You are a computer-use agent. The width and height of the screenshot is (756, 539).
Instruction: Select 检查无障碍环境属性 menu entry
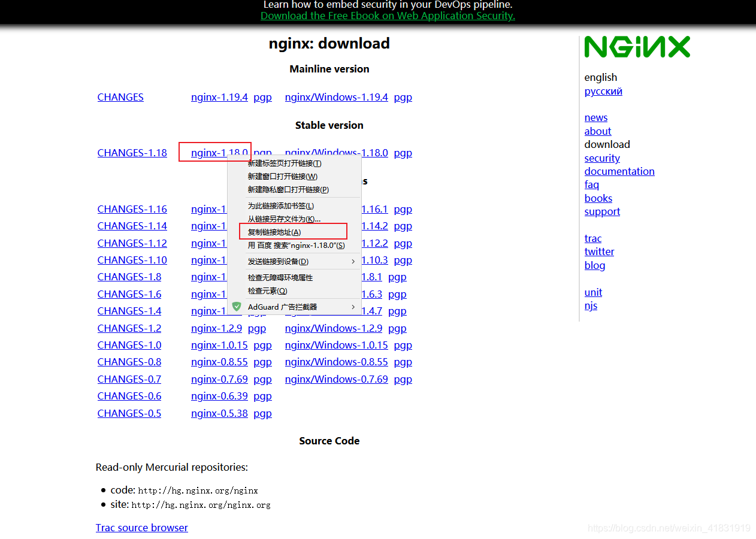coord(280,278)
